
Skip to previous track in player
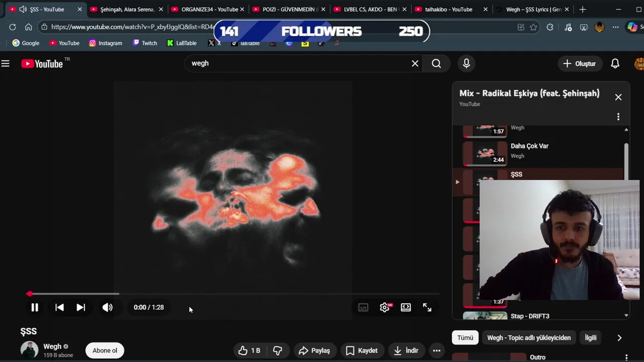(x=59, y=307)
